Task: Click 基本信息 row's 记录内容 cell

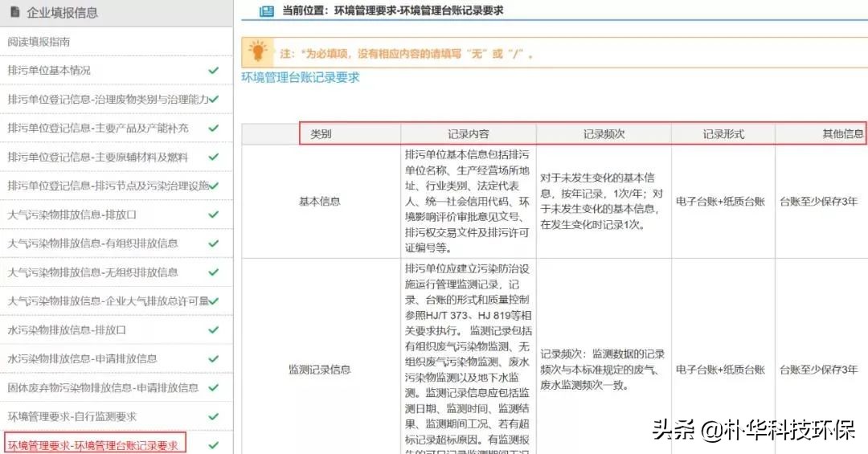Action: pyautogui.click(x=467, y=201)
